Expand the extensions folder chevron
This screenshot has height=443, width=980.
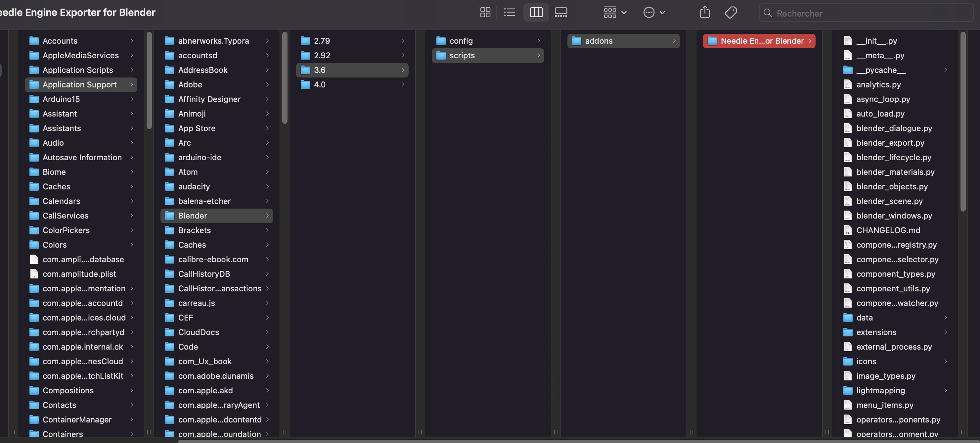945,332
